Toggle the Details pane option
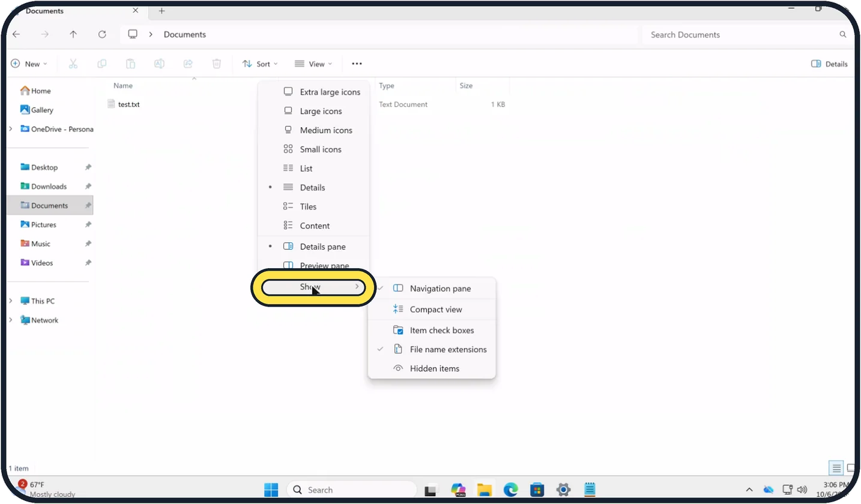861x504 pixels. coord(313,247)
